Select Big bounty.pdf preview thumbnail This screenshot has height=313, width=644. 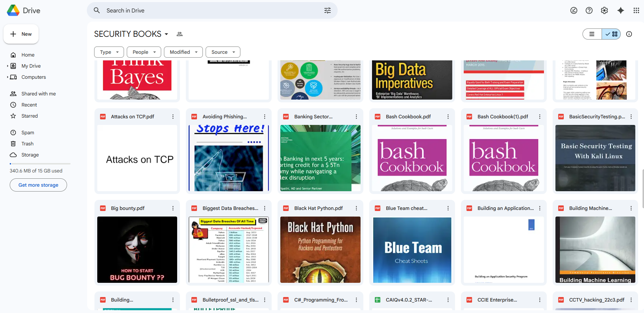tap(137, 249)
